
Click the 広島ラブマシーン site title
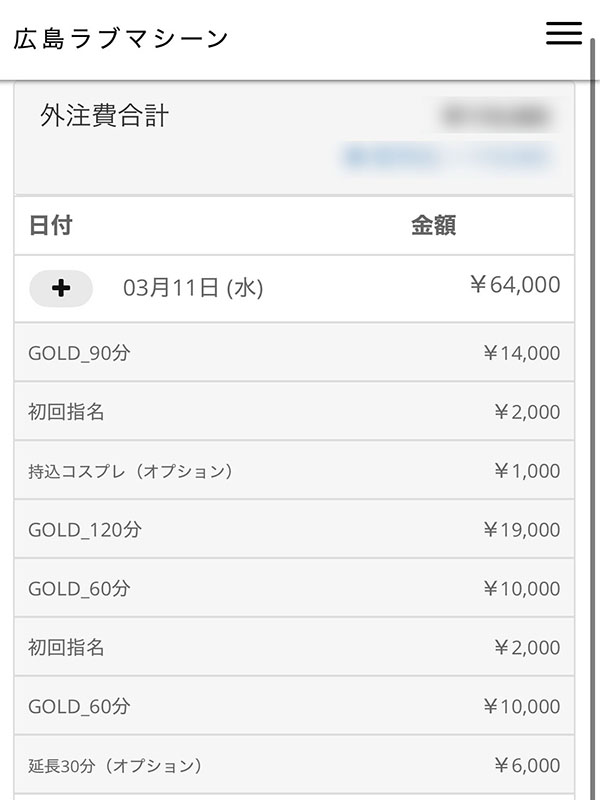click(122, 38)
